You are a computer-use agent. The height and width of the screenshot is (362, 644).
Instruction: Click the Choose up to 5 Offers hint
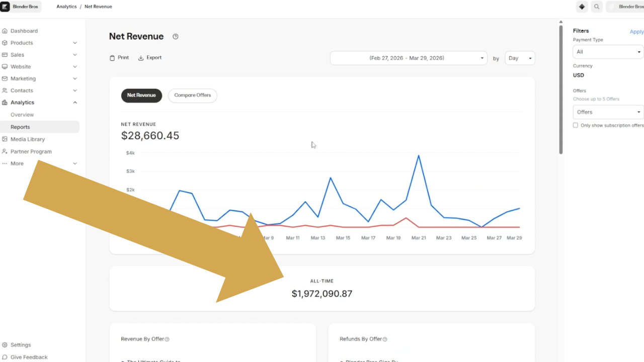[596, 99]
